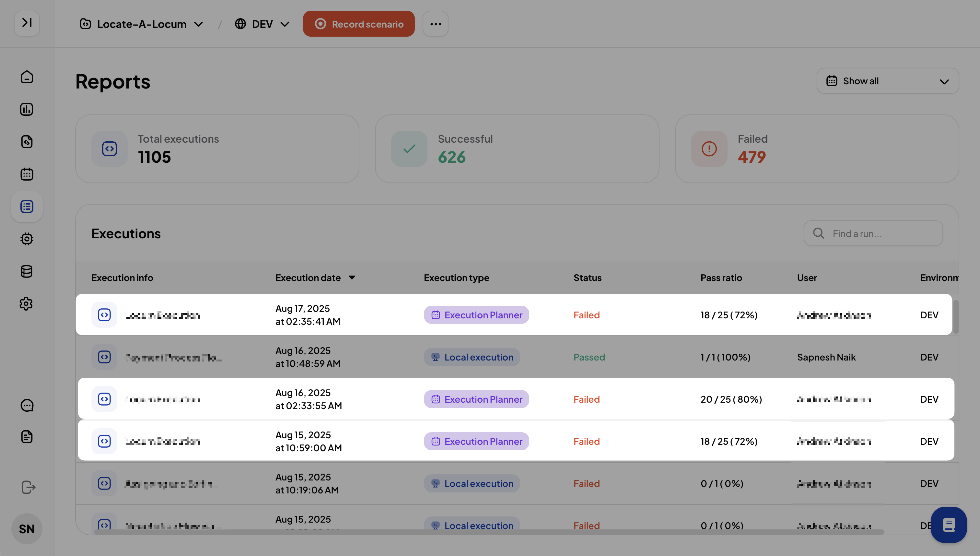Expand the DEV environment dropdown
The width and height of the screenshot is (980, 556).
coord(262,24)
